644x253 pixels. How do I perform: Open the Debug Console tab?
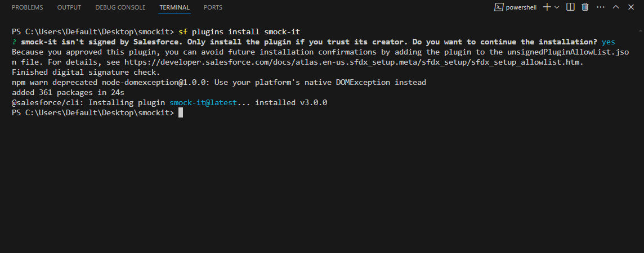coord(120,7)
